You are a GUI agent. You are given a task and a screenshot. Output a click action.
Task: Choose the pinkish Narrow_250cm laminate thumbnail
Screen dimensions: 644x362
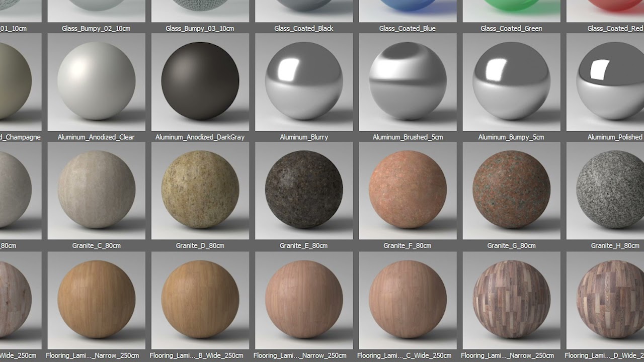click(304, 300)
